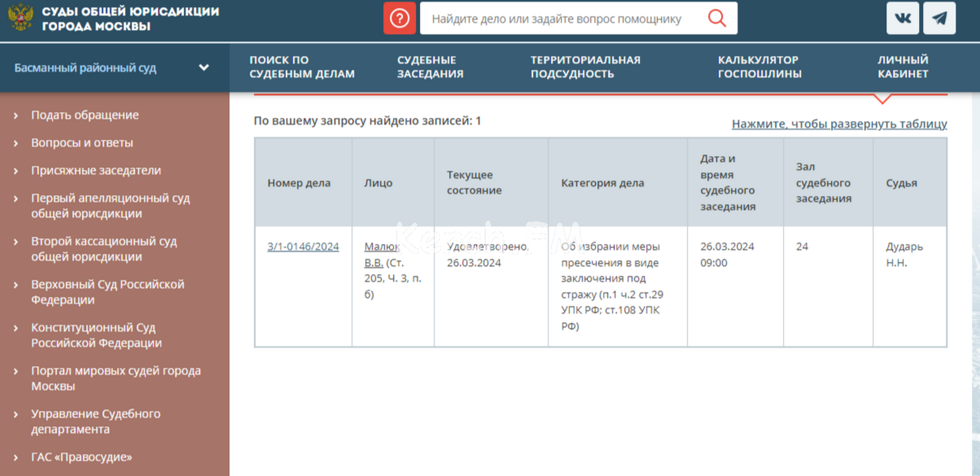The height and width of the screenshot is (476, 980).
Task: Open Конституционный Суд Российской Федерации link
Action: pos(96,335)
